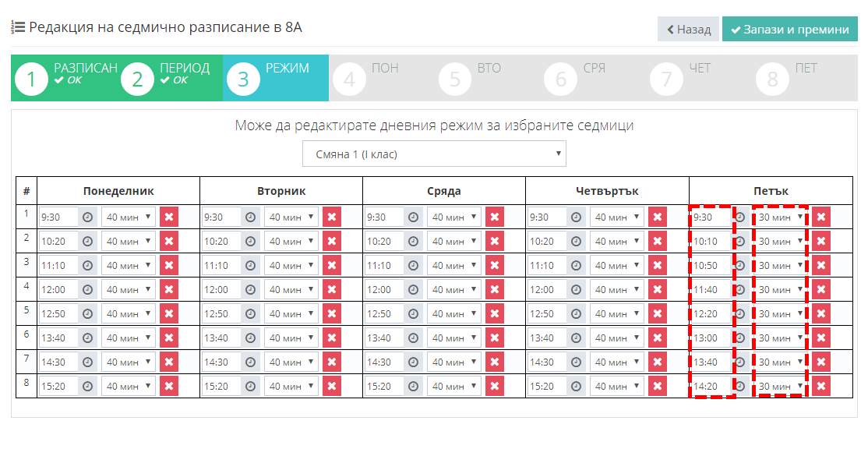
Task: Remove Thursday's eighth period with X
Action: 658,387
